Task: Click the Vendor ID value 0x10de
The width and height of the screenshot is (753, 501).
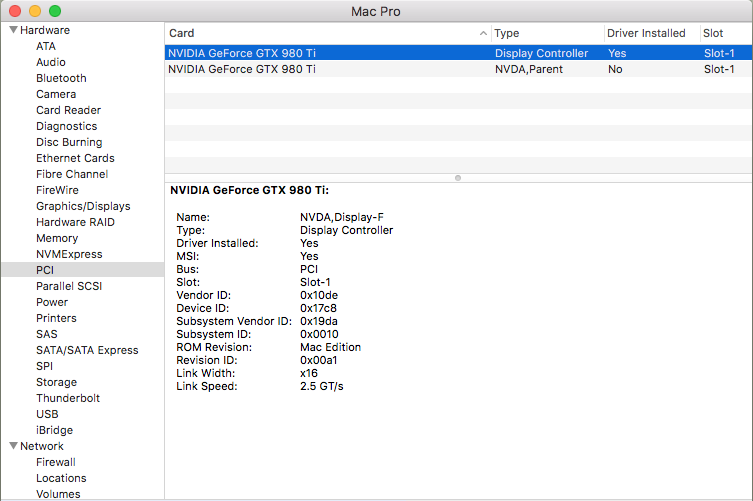Action: 319,295
